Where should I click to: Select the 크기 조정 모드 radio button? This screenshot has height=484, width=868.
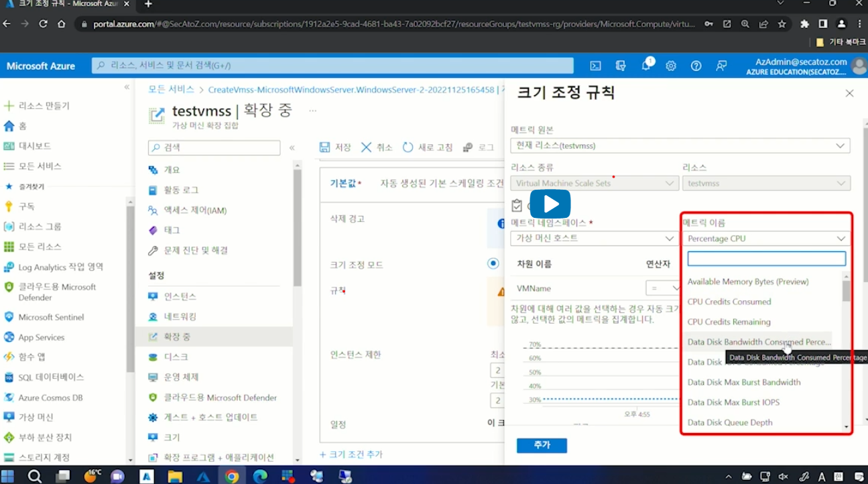coord(494,263)
